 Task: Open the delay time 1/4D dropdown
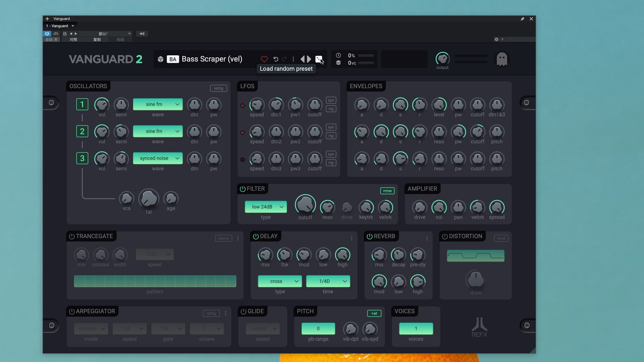tap(328, 281)
